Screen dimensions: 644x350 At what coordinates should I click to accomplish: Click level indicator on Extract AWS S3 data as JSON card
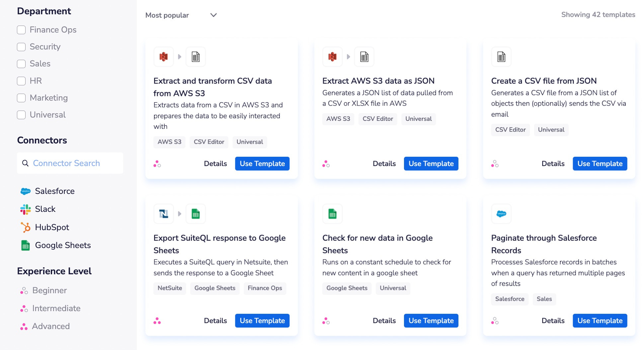[x=326, y=164]
